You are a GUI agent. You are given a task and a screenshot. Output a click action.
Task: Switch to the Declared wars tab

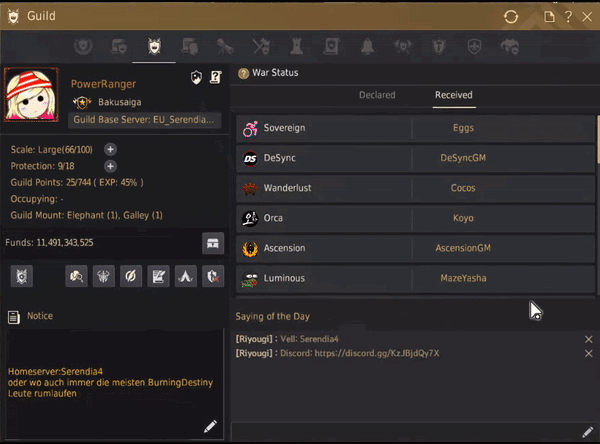coord(377,96)
